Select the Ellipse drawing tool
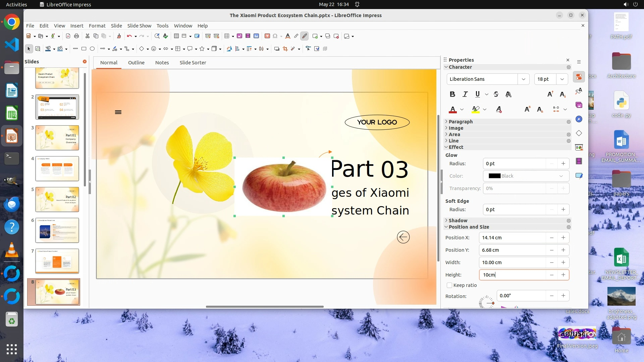Screen dimensions: 644x362 (92, 49)
